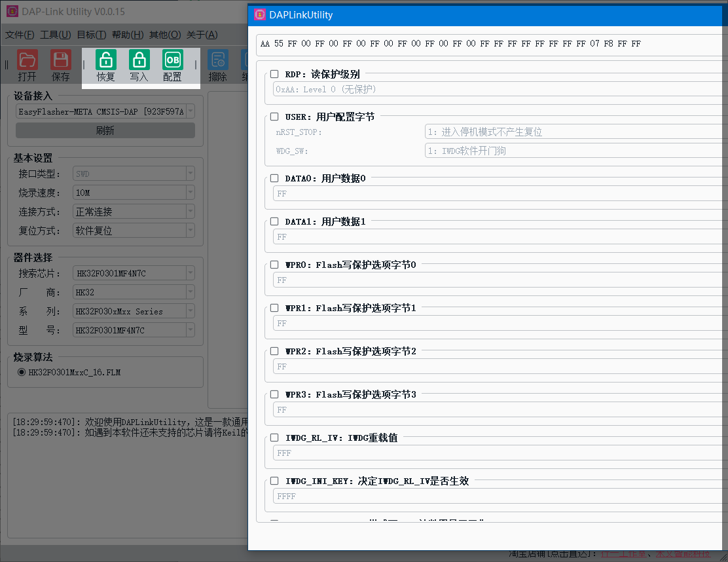Viewport: 728px width, 562px height.
Task: Click the IWDG_RL_IV FFF value field
Action: pos(500,453)
